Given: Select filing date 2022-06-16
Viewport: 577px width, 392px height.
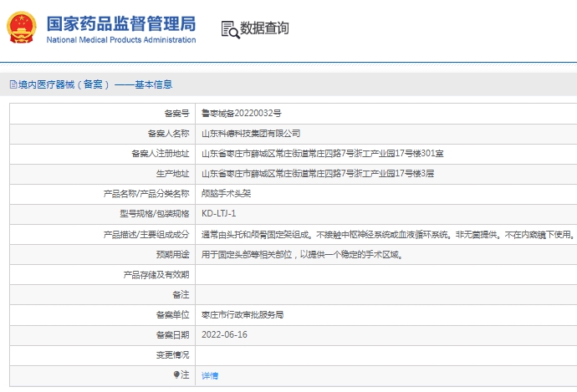Looking at the screenshot, I should (x=224, y=334).
